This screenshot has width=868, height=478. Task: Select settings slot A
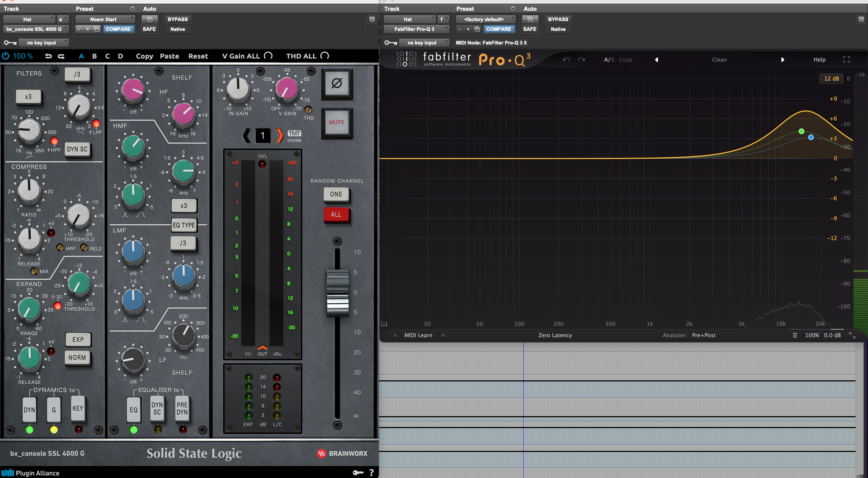tap(81, 56)
